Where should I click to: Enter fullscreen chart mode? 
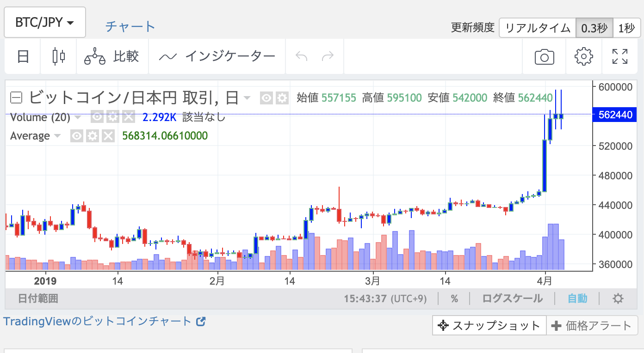pyautogui.click(x=620, y=56)
